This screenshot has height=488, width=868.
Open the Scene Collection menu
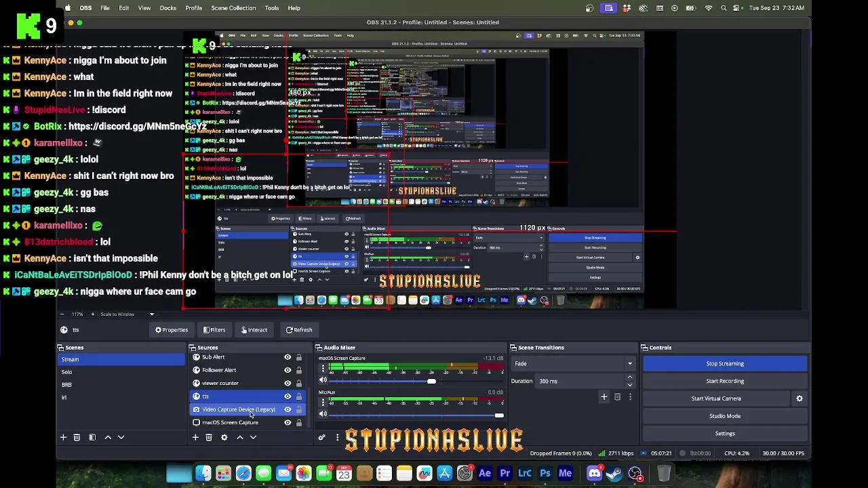pos(233,8)
